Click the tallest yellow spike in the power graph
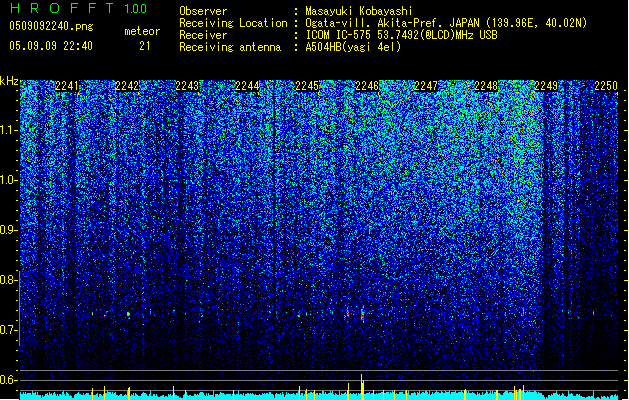 click(362, 387)
